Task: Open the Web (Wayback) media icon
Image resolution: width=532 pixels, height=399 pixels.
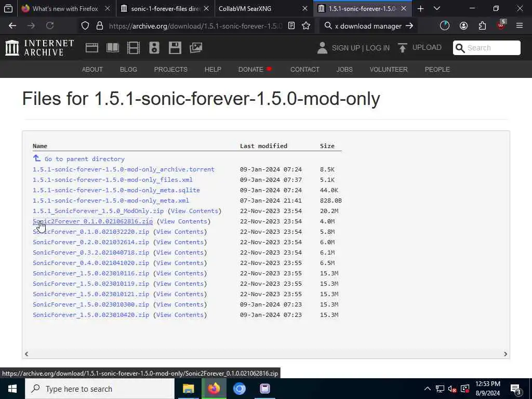Action: click(x=91, y=48)
